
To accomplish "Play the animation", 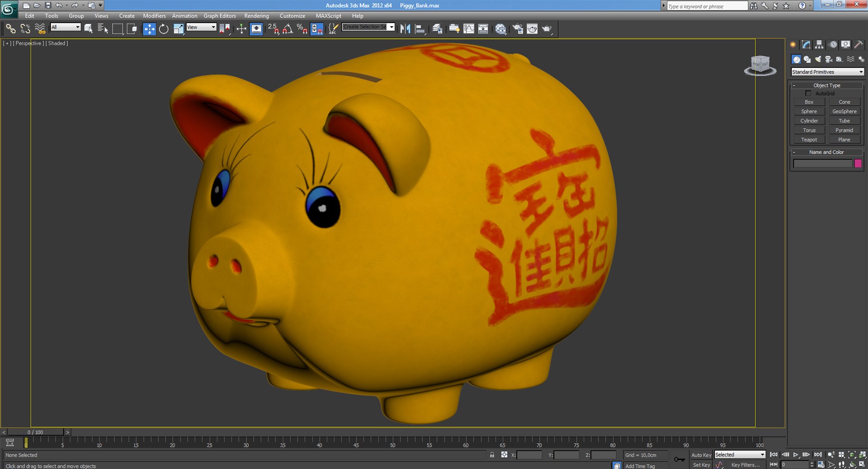I will coord(796,455).
